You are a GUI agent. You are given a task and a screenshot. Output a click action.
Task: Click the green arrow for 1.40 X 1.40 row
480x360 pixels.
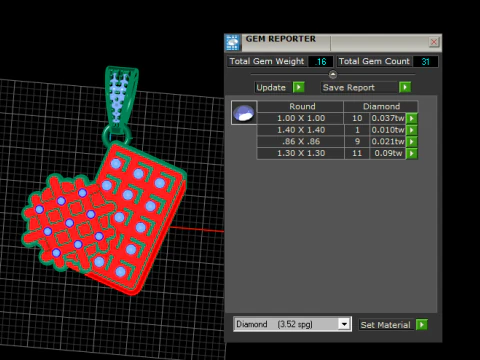[412, 130]
